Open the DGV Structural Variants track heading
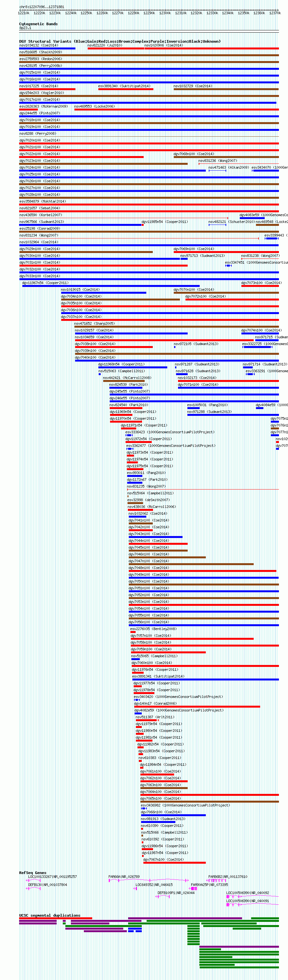288x980 pixels. click(x=120, y=41)
